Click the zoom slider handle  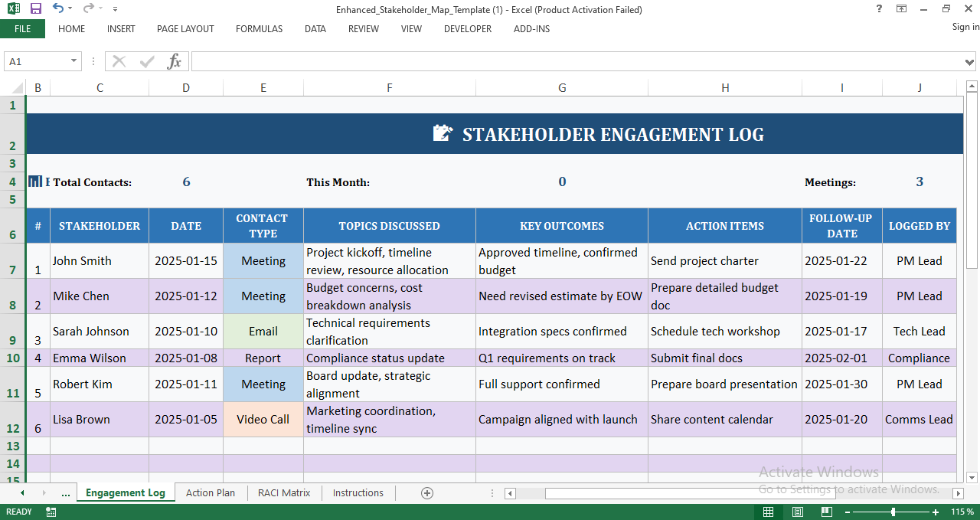click(893, 512)
